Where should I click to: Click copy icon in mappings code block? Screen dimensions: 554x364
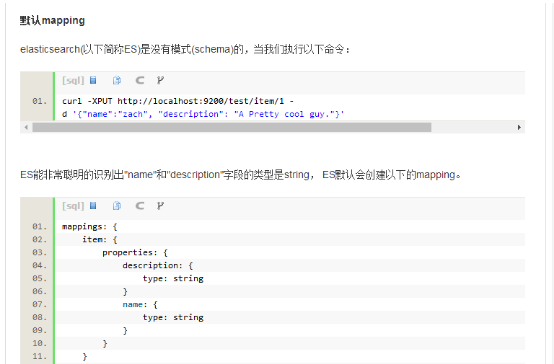point(117,206)
